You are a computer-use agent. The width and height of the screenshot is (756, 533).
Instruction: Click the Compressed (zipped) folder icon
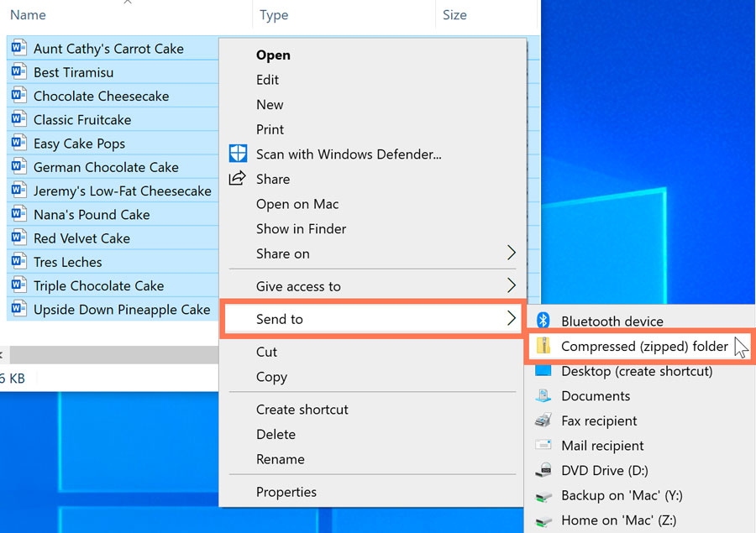point(545,346)
